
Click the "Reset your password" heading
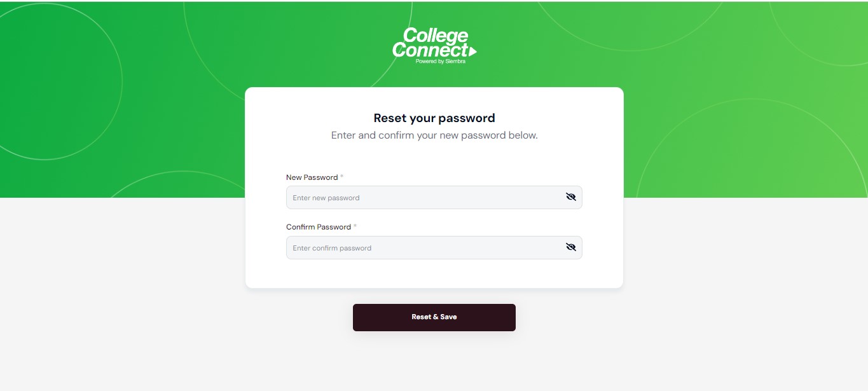pyautogui.click(x=434, y=118)
